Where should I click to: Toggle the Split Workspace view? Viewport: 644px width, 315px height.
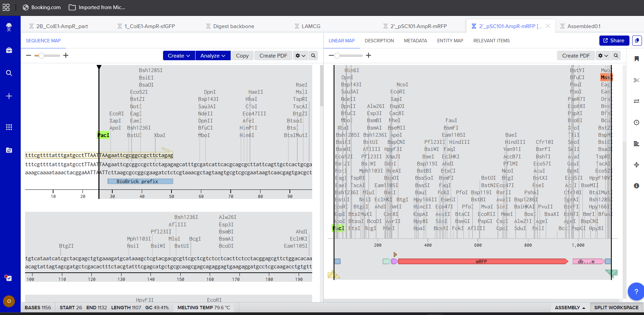click(x=616, y=308)
